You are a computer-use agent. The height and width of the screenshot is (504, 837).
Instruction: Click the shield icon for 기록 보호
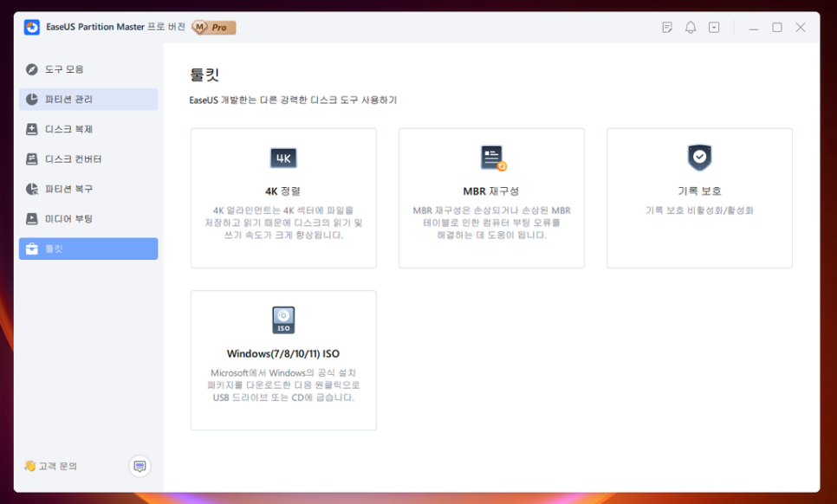699,158
